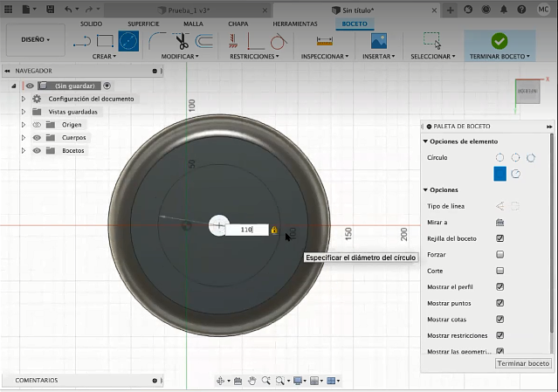Image resolution: width=558 pixels, height=392 pixels.
Task: Click the Measure ruler icon
Action: point(325,40)
